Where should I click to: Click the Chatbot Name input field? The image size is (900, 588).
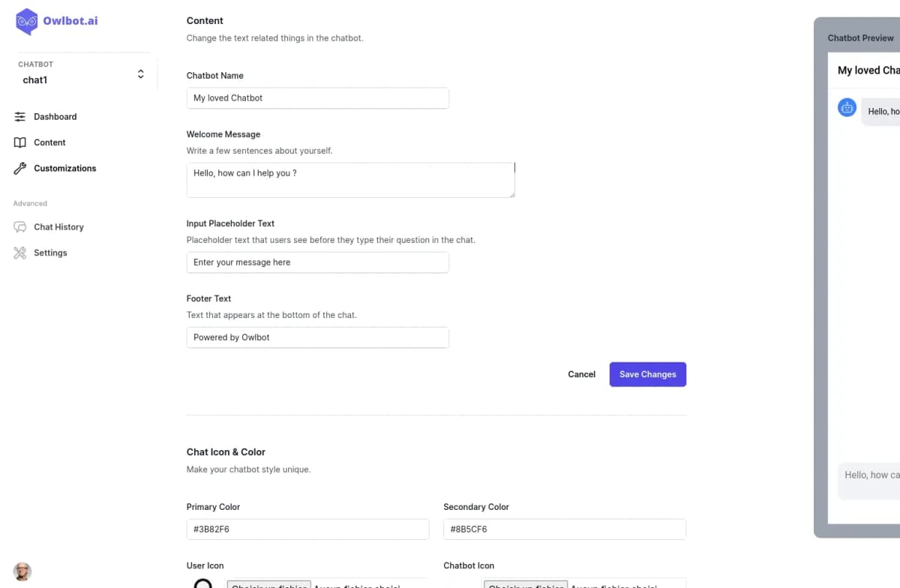[x=317, y=97]
